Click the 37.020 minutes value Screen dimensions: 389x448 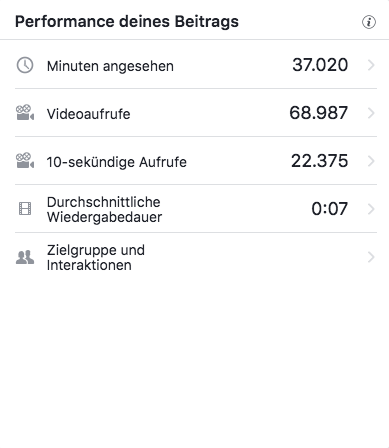point(320,65)
